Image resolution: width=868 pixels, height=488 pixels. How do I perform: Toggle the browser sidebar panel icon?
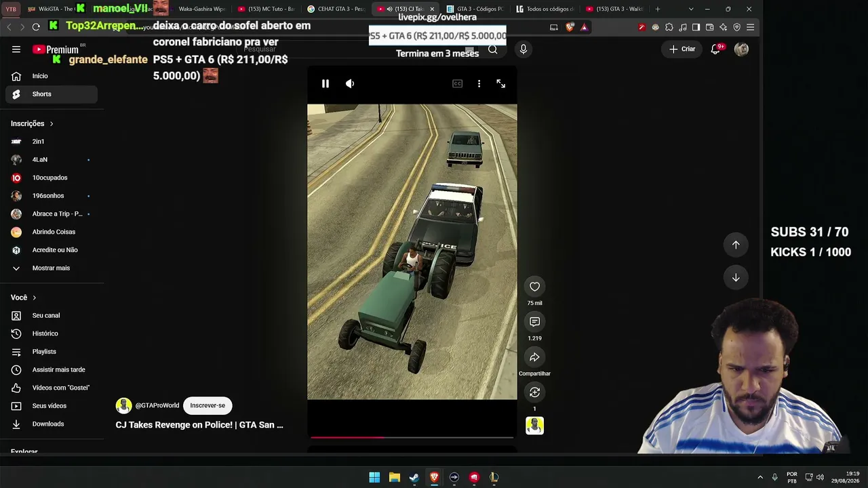(x=696, y=27)
